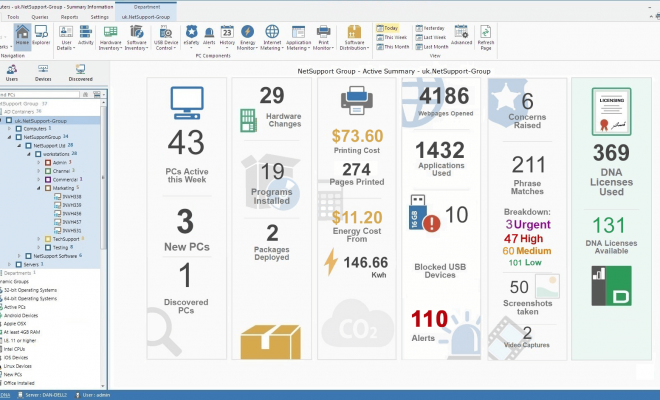Tick the Marketing group checkbox
Screen dimensions: 660x400
48,188
